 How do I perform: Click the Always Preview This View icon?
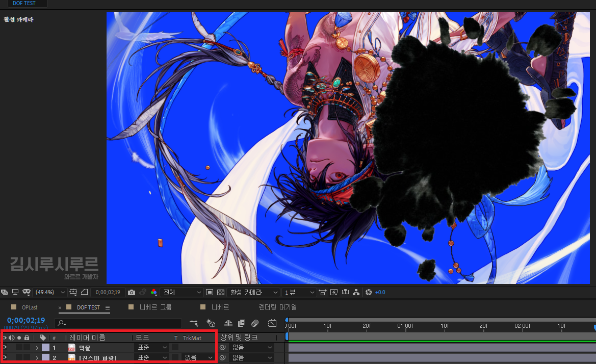coord(4,292)
